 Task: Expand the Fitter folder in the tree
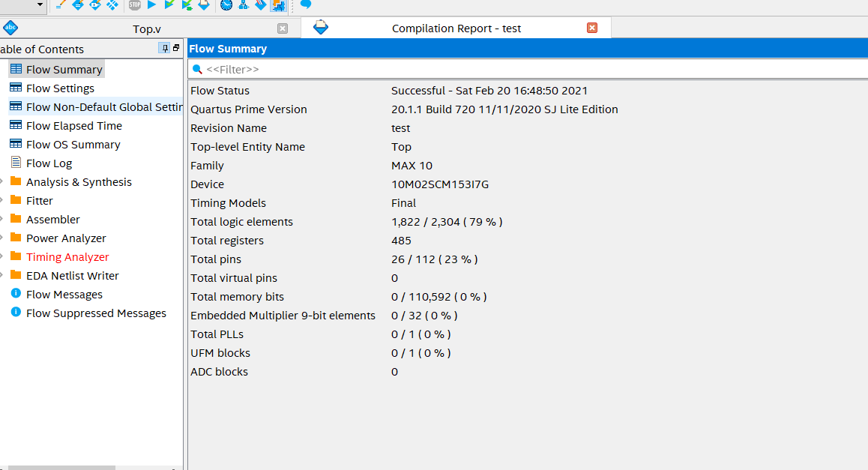click(3, 201)
